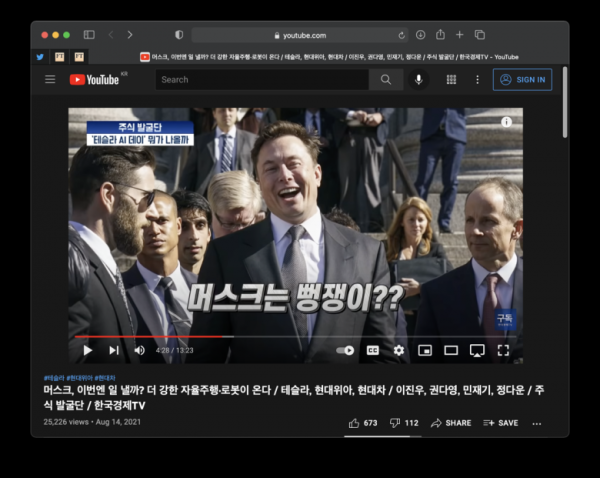Click the youtube.com address bar

pyautogui.click(x=300, y=35)
